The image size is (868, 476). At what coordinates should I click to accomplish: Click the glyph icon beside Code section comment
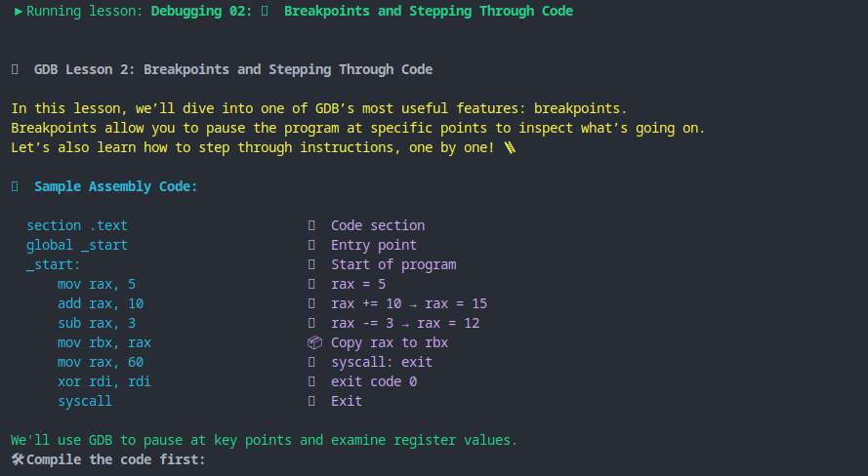pyautogui.click(x=311, y=225)
